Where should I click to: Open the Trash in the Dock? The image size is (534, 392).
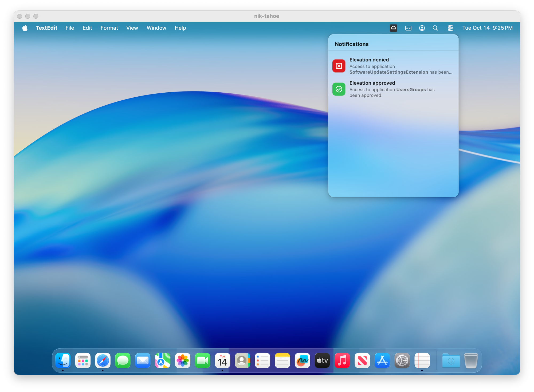tap(471, 361)
